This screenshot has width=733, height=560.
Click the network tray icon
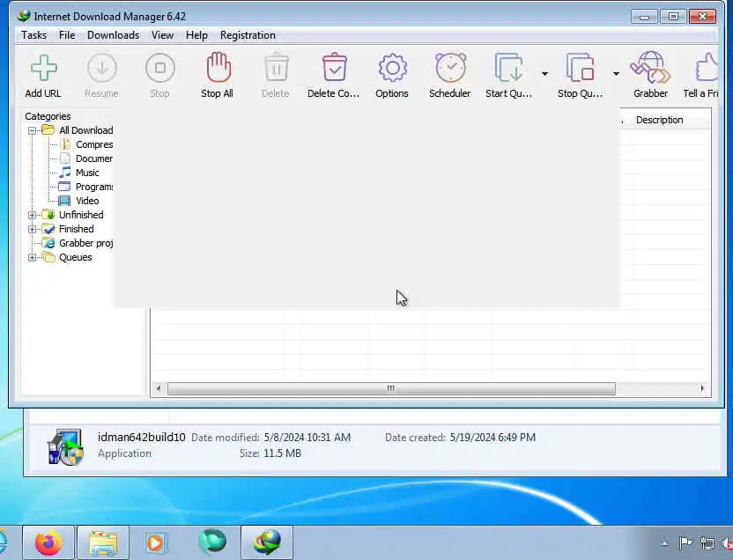click(707, 543)
